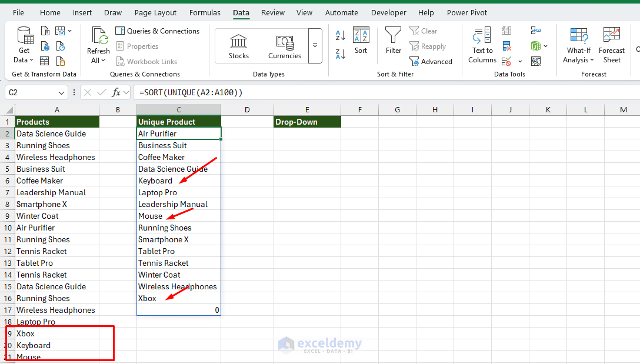Select the Drop-Down header cell

point(307,122)
